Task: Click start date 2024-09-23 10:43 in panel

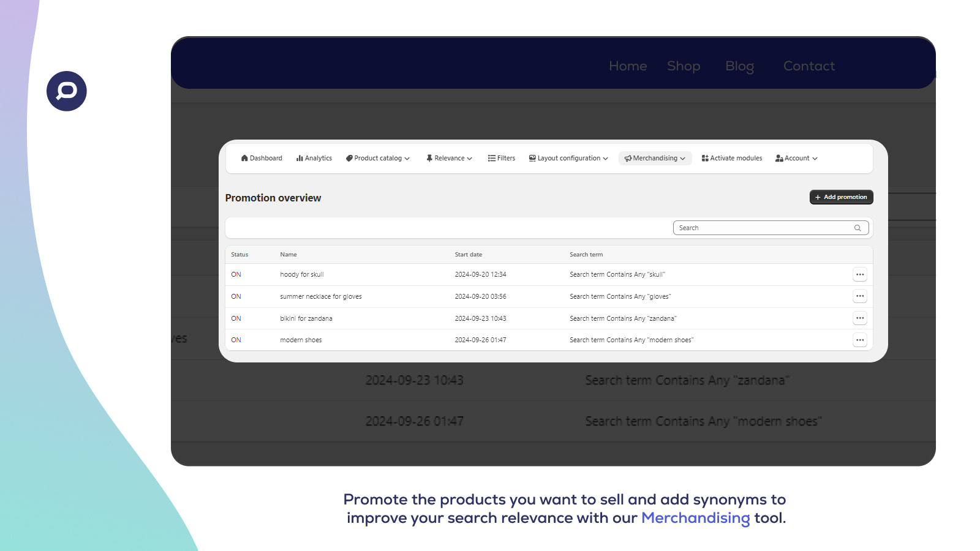Action: (x=480, y=318)
